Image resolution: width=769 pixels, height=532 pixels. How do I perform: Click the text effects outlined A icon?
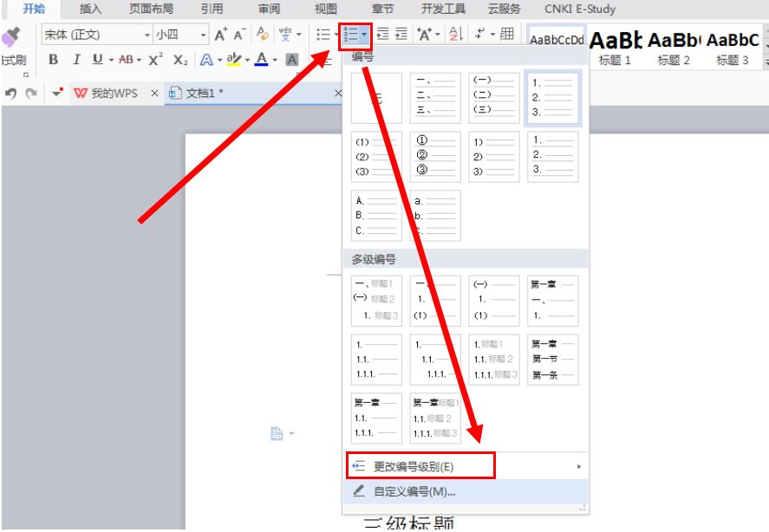[206, 60]
